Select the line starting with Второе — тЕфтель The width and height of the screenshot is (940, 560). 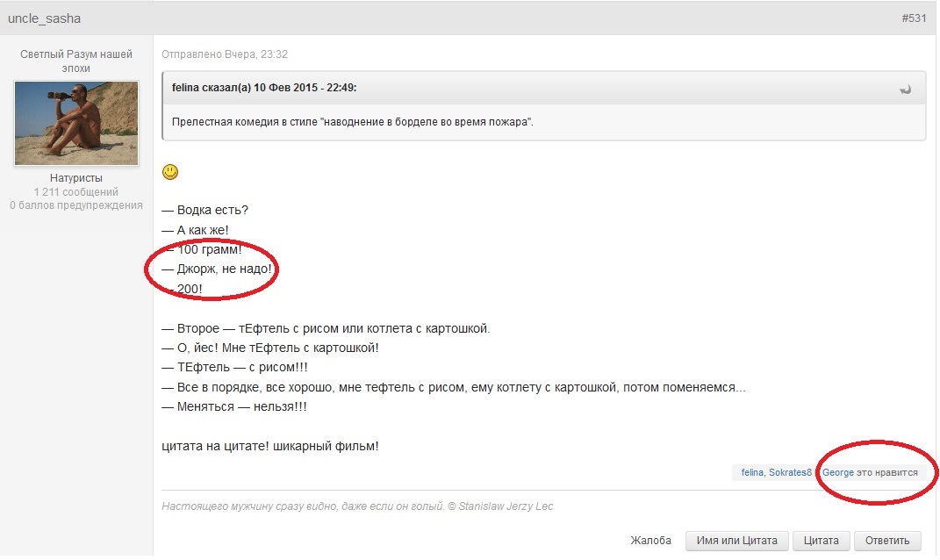326,328
